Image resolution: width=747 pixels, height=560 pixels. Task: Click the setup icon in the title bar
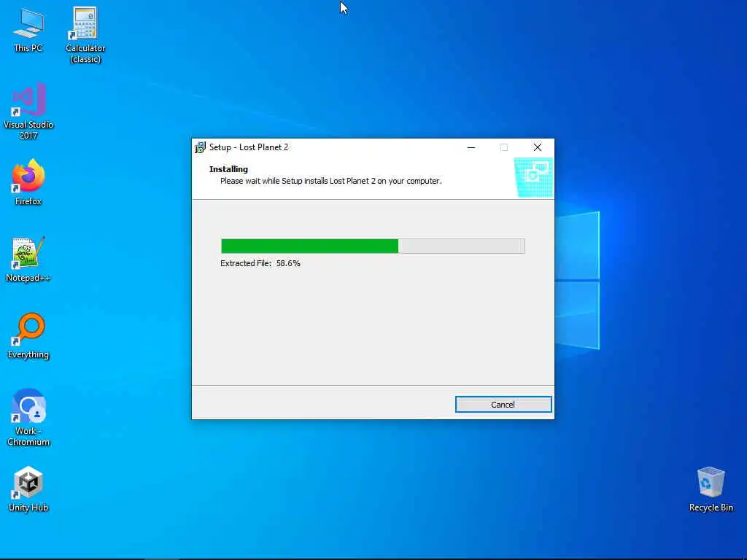pyautogui.click(x=201, y=147)
